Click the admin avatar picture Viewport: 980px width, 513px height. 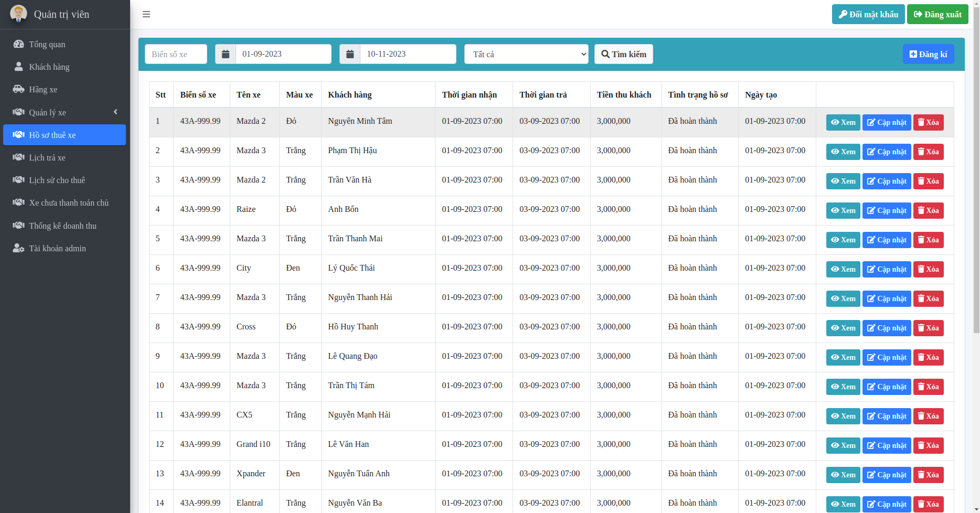click(x=18, y=14)
